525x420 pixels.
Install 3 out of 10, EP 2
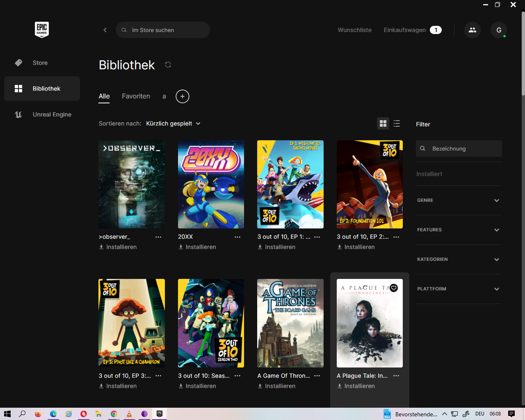coord(356,247)
